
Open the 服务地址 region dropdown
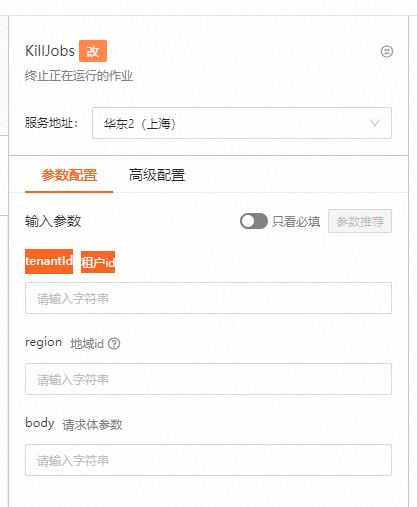242,123
